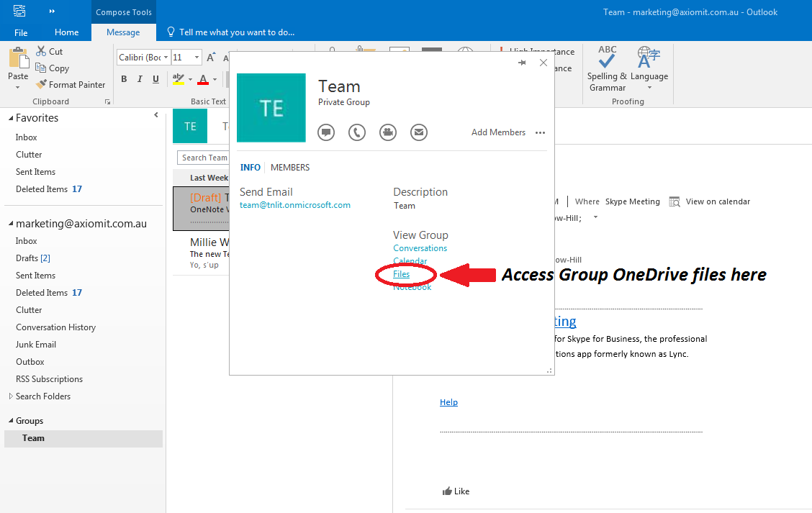Toggle bold formatting

click(x=124, y=78)
